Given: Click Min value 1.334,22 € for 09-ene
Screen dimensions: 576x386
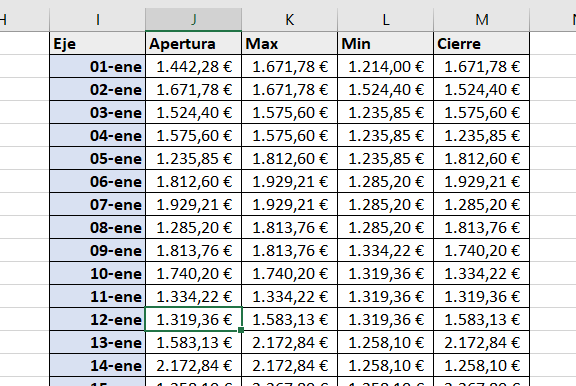Looking at the screenshot, I should click(385, 250).
